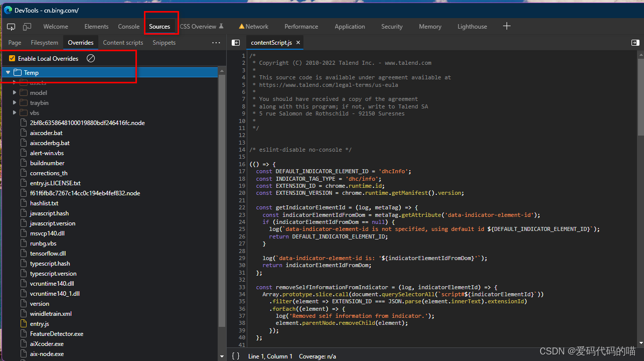The width and height of the screenshot is (644, 361).
Task: Select the Console panel tab
Action: 129,27
